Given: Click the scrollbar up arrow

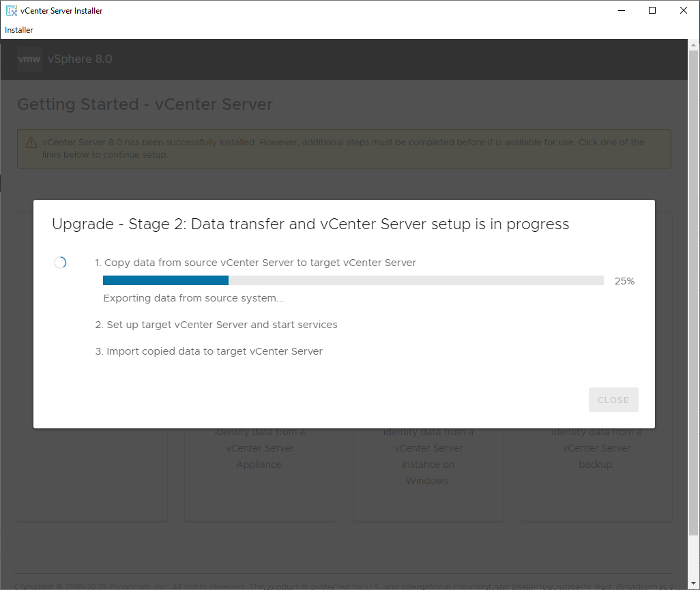Looking at the screenshot, I should tap(694, 45).
